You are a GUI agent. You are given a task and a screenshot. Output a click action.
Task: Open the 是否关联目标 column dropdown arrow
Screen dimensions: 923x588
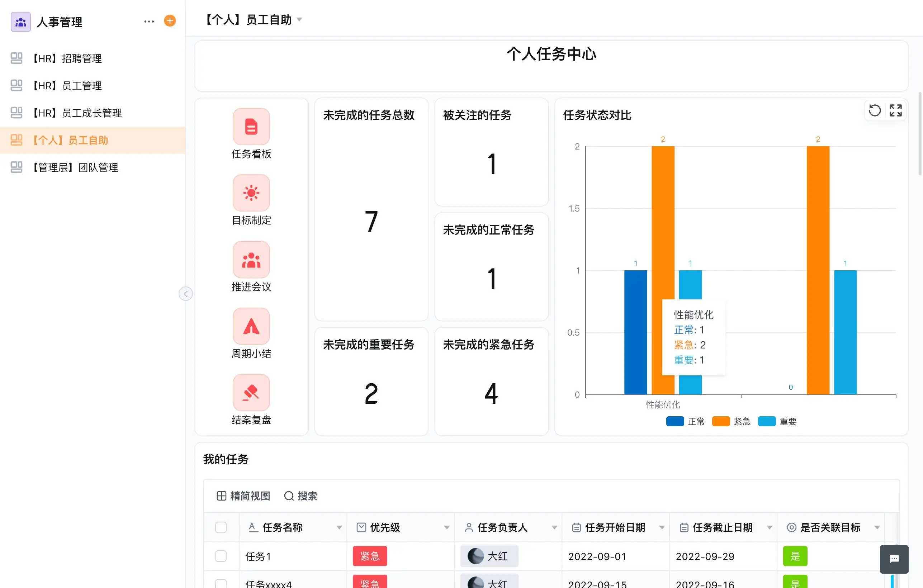877,528
